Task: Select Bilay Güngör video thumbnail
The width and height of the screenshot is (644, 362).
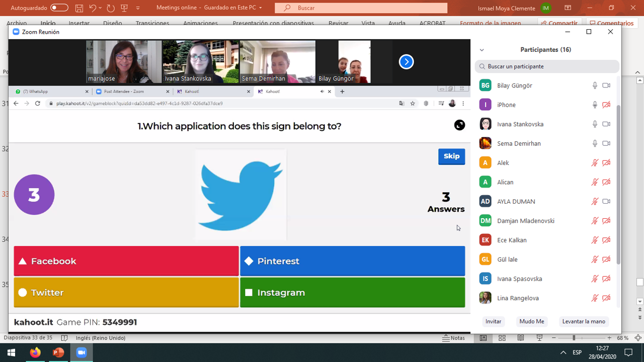Action: pos(354,62)
